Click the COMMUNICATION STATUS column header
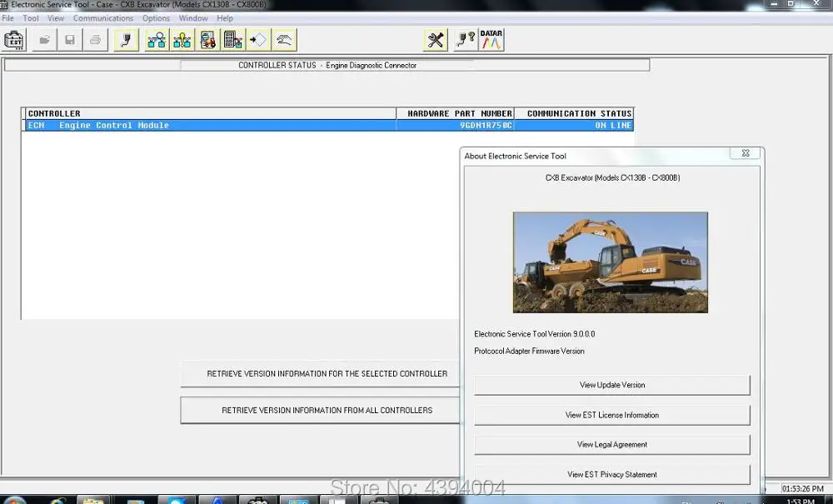The height and width of the screenshot is (504, 833). 574,113
